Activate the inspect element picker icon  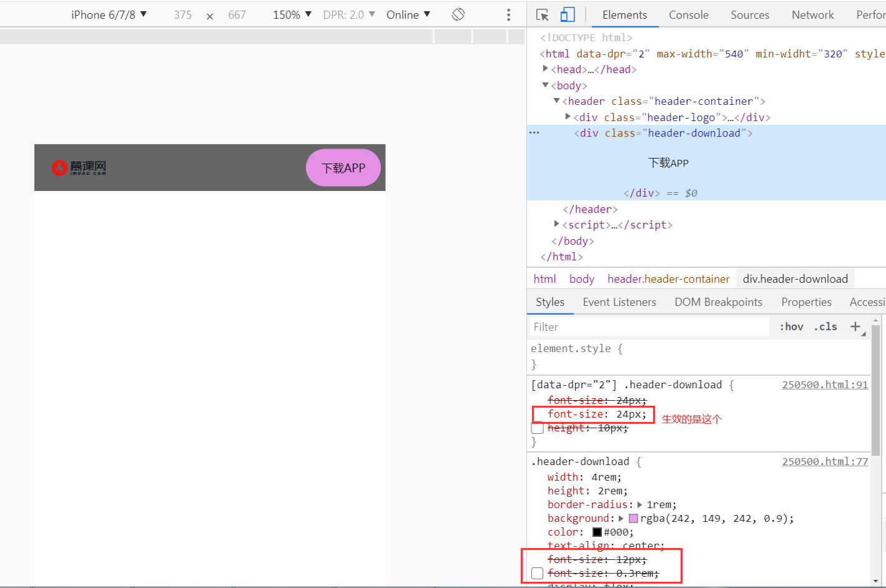542,15
